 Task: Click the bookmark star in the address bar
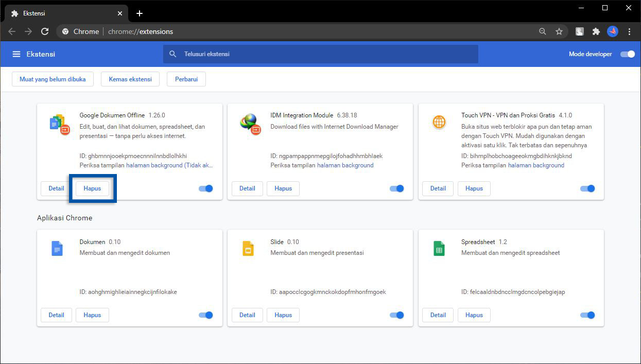pos(560,31)
